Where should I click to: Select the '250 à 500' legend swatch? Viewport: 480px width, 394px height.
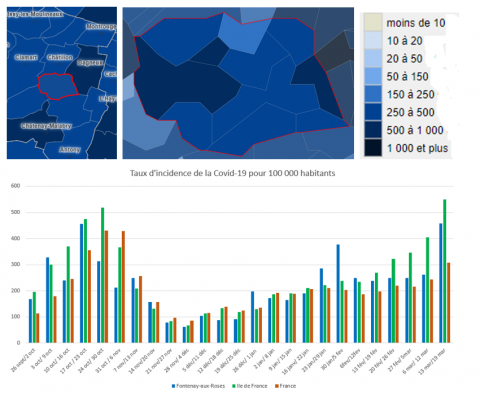[x=373, y=112]
